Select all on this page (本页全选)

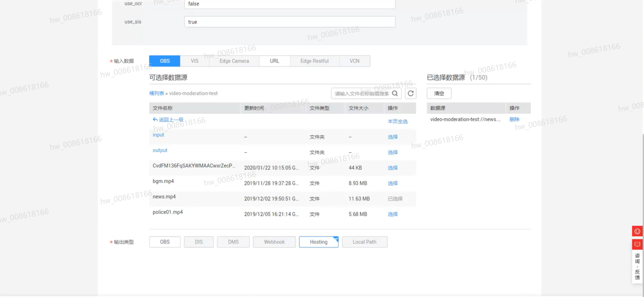pyautogui.click(x=398, y=122)
